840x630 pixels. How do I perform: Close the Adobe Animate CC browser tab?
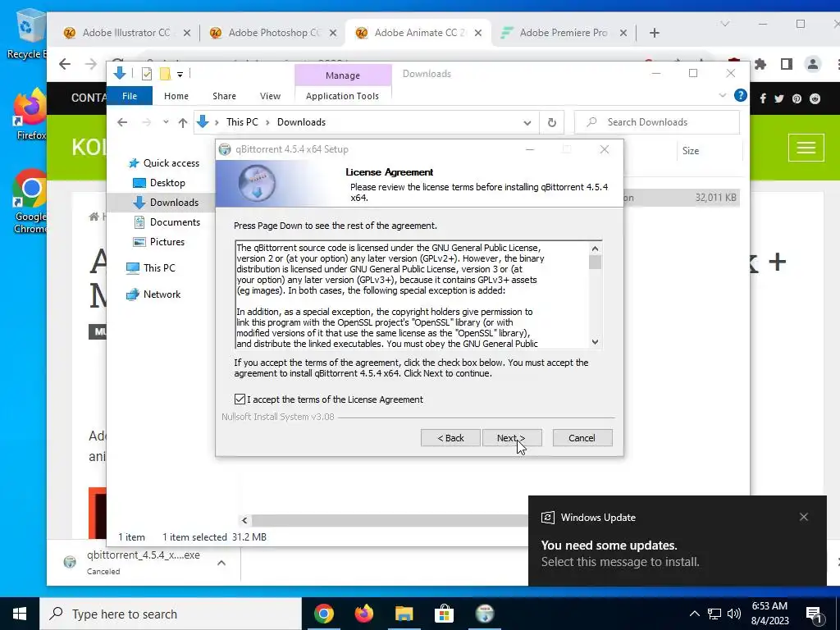[478, 33]
